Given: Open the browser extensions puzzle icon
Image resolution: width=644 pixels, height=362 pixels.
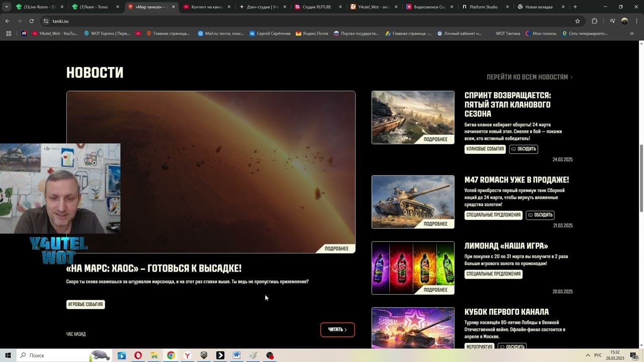Looking at the screenshot, I should (594, 21).
